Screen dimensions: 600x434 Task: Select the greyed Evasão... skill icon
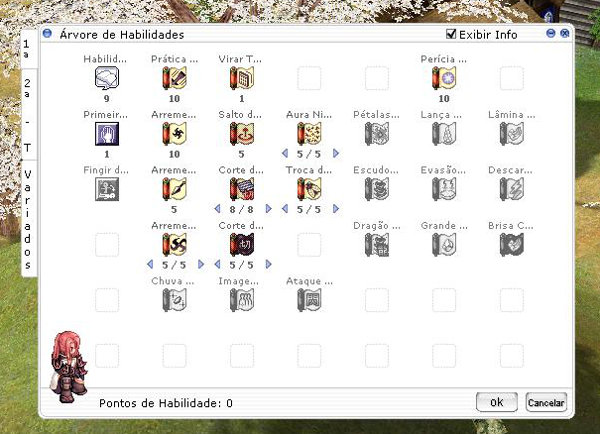[444, 189]
